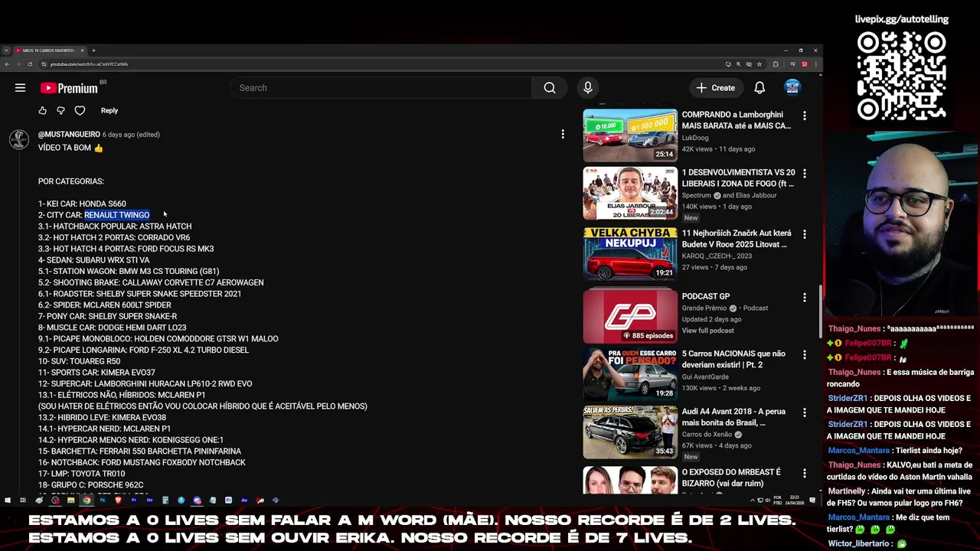Click 'POR CATEGORIAS:' heading text
This screenshot has height=551, width=980.
pyautogui.click(x=71, y=181)
